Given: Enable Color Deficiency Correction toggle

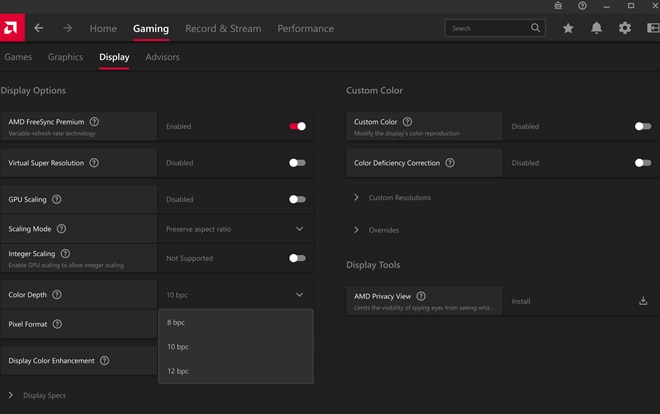Looking at the screenshot, I should (x=643, y=163).
